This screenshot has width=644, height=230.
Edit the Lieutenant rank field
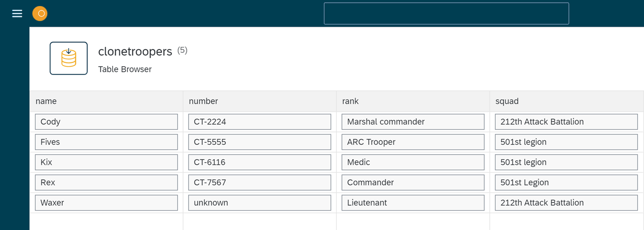point(413,203)
